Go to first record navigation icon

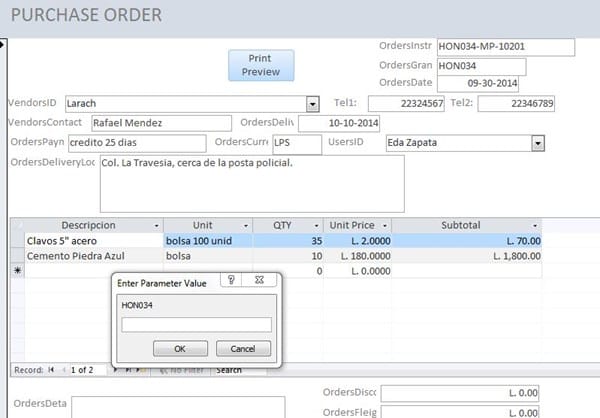coord(51,370)
